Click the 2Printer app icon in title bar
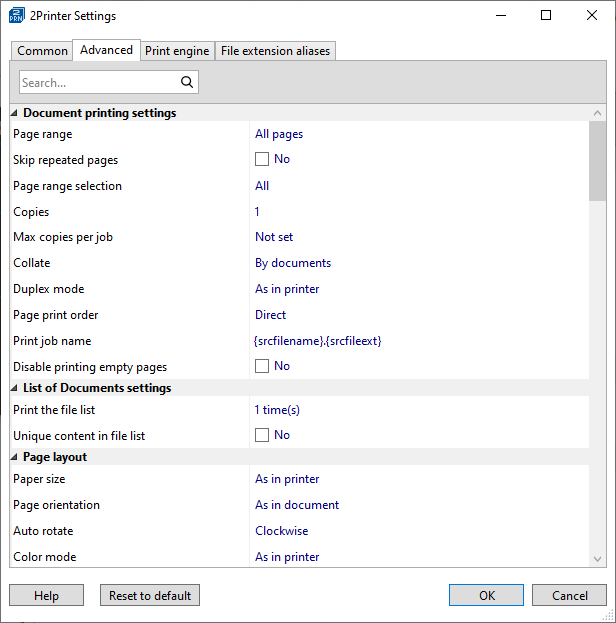 17,16
